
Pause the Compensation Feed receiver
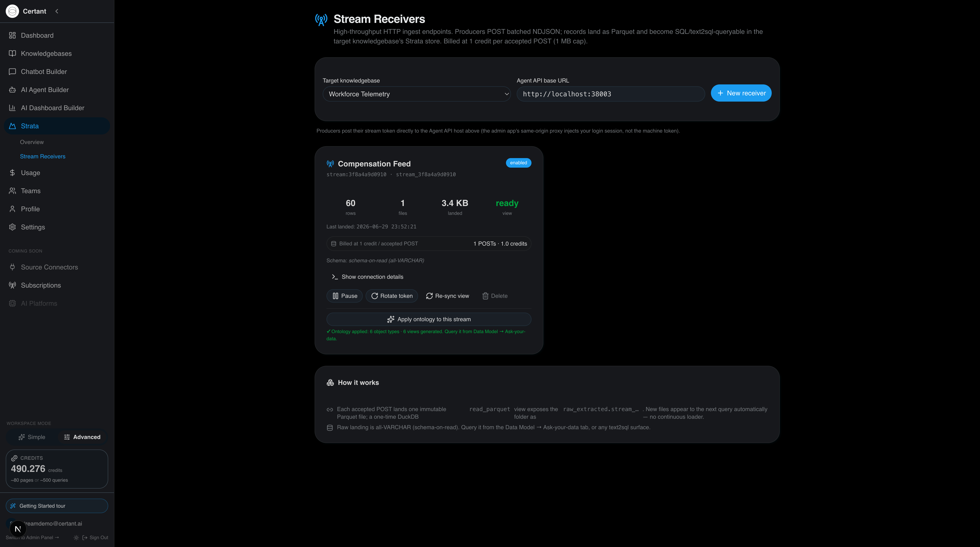(x=345, y=296)
